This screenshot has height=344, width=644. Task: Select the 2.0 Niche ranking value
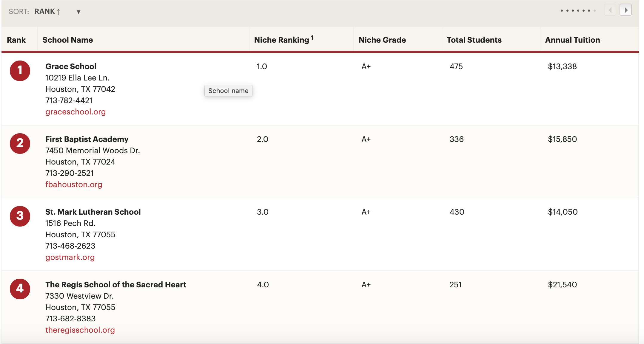point(263,139)
